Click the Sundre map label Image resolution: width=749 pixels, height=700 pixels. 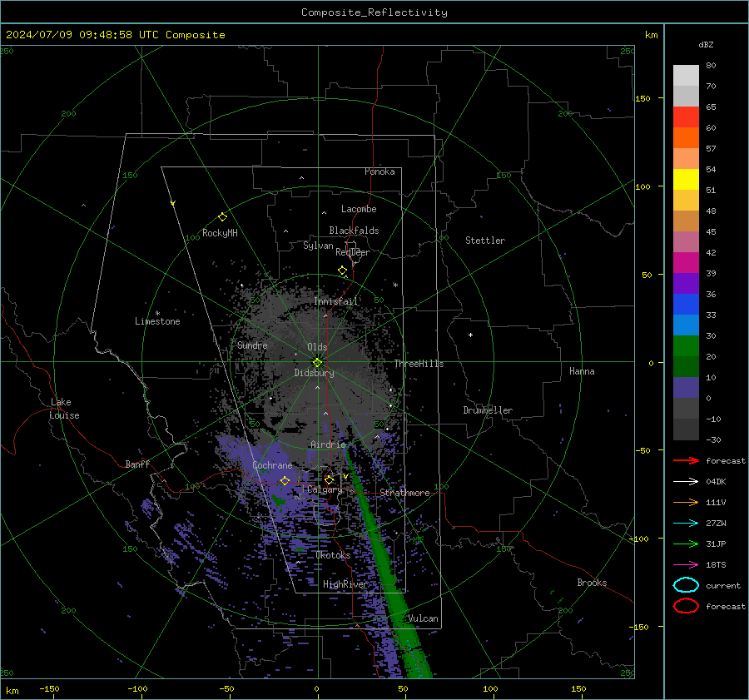point(252,345)
